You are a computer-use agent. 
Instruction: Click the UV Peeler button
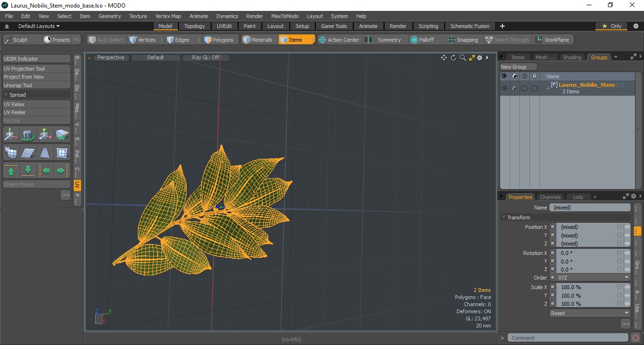36,112
